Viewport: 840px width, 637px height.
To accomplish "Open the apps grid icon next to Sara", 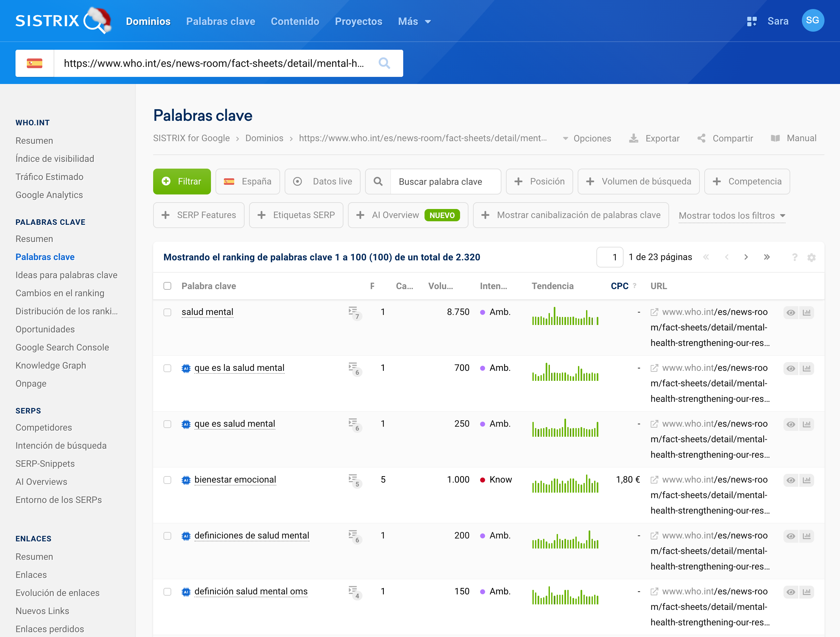I will (751, 21).
